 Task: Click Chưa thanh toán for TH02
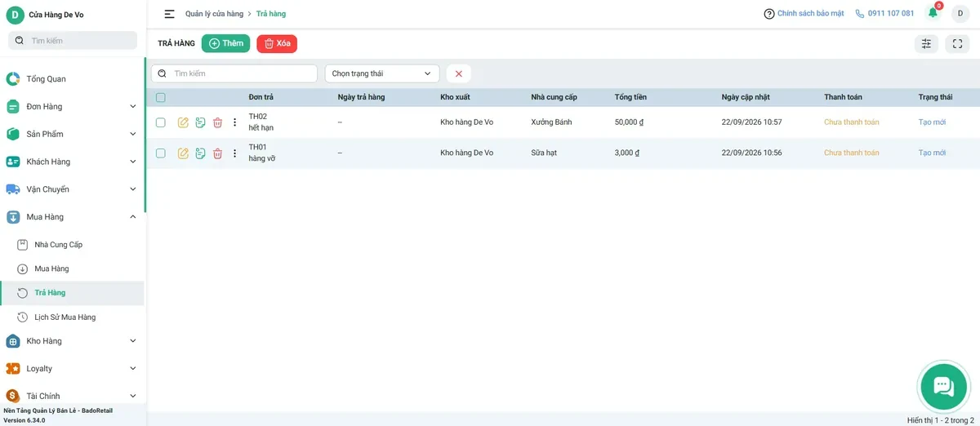(x=852, y=122)
